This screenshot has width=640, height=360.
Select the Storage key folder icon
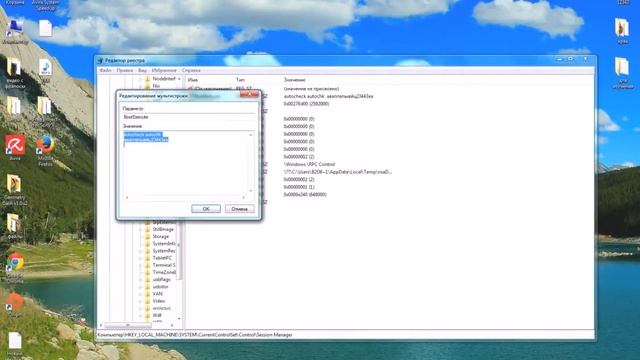click(x=148, y=236)
